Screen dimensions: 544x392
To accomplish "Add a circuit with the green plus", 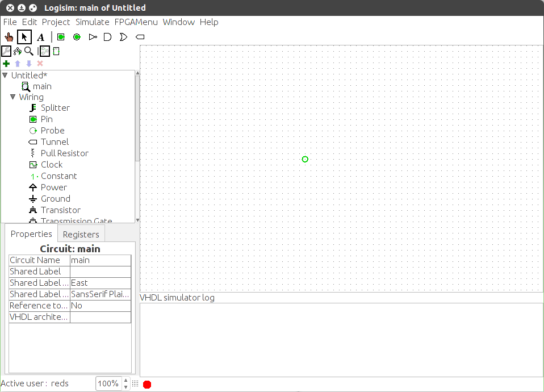I will tap(6, 64).
